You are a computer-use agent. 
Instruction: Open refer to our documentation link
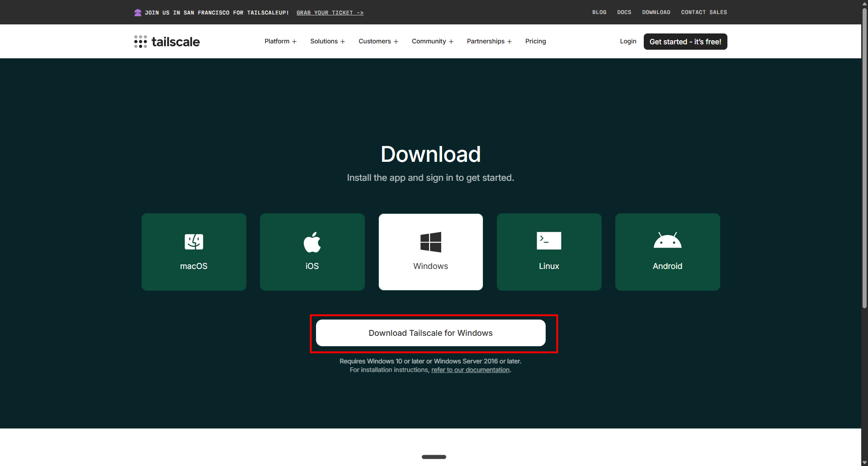point(470,370)
